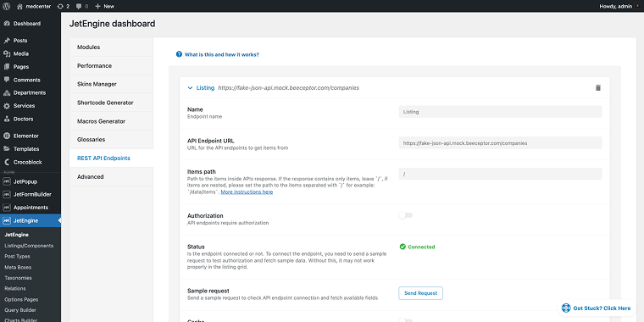Click the Pages icon in sidebar

[x=7, y=67]
